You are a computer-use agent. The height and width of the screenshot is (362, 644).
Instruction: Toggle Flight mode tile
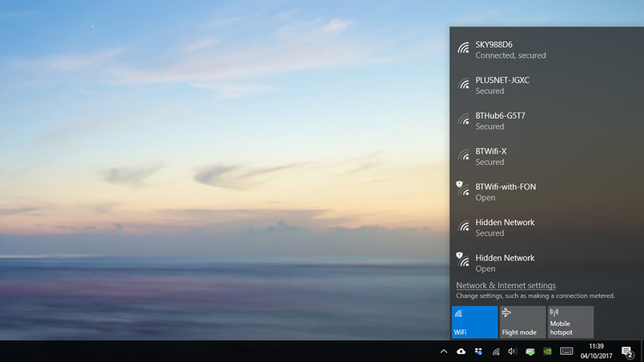click(522, 323)
